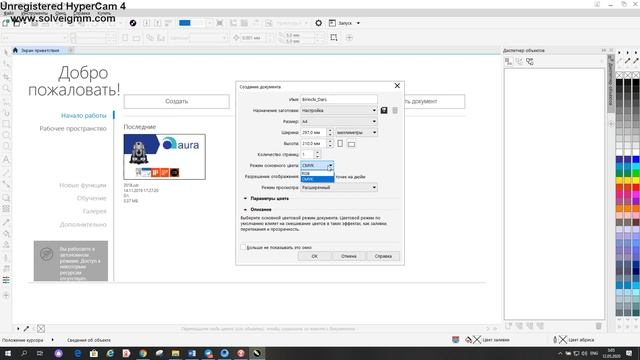Select the RGB option in color mode list
Viewport: 640px width, 360px height.
click(x=317, y=173)
